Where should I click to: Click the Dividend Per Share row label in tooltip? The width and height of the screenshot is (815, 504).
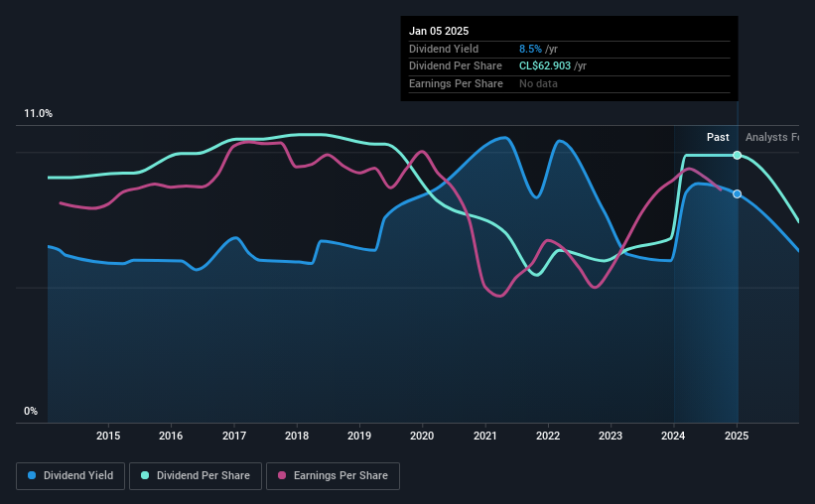[x=456, y=66]
